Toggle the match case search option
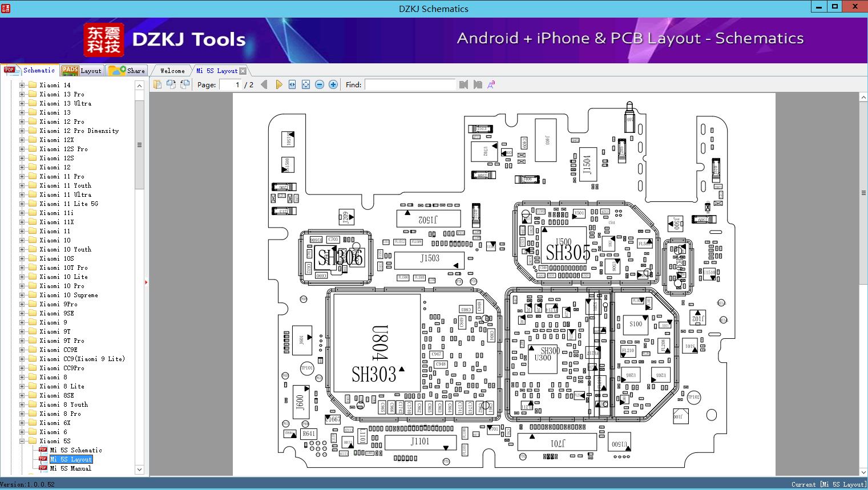The image size is (868, 490). tap(491, 84)
